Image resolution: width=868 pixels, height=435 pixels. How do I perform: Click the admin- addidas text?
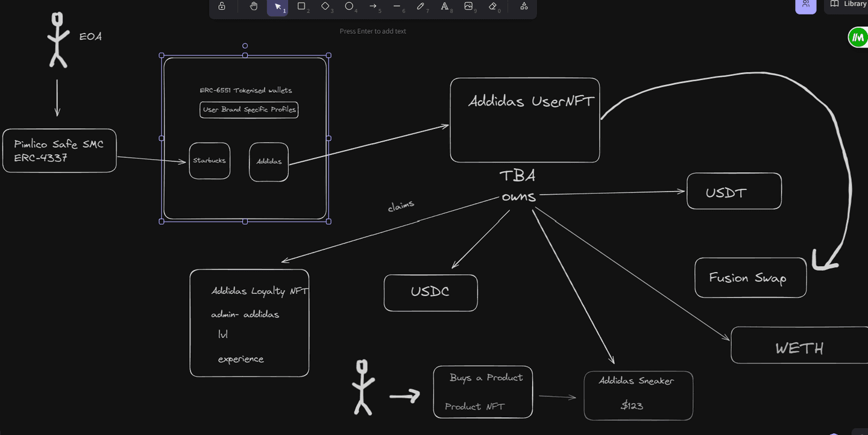pos(245,315)
